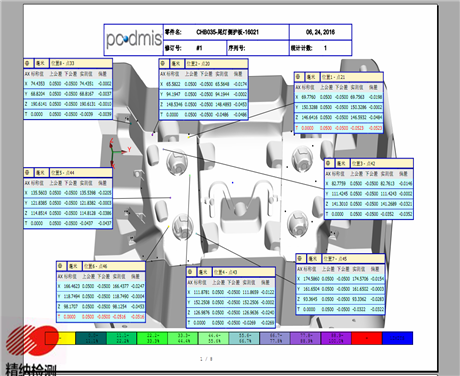Click the position icon in label 位置6 - 点46

click(60, 266)
